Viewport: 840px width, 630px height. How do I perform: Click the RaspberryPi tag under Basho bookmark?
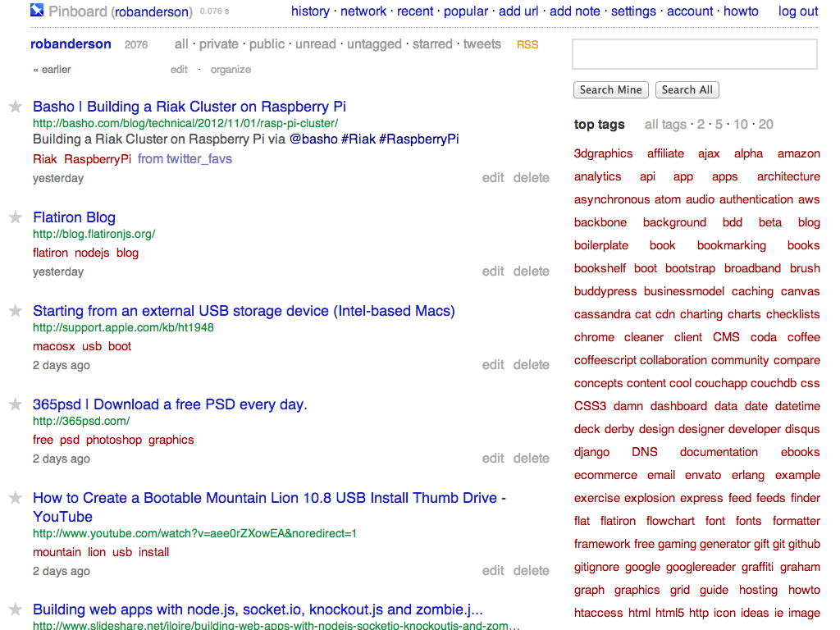pyautogui.click(x=98, y=159)
